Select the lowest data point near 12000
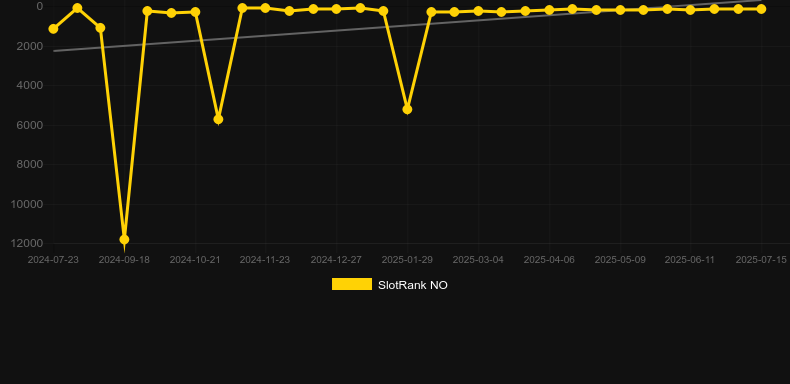This screenshot has height=384, width=790. [x=124, y=239]
